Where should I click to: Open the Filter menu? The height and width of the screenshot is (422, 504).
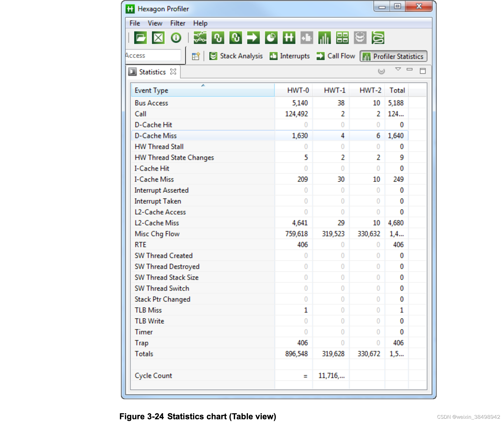(x=178, y=23)
